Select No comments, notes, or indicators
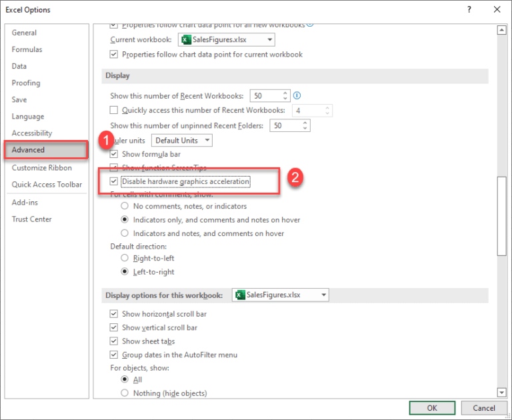Screen dimensions: 512x420 point(125,206)
